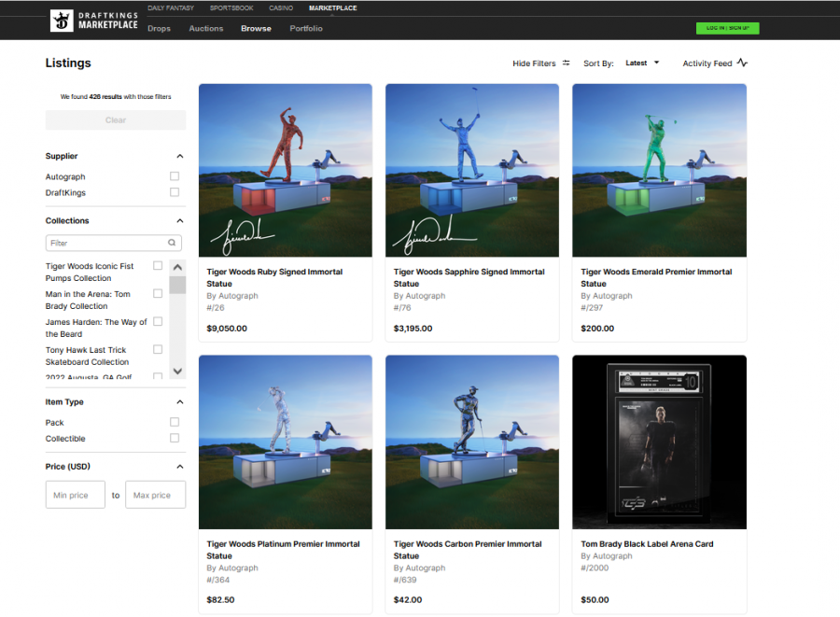840x617 pixels.
Task: Click the $82.50 price
Action: click(220, 600)
